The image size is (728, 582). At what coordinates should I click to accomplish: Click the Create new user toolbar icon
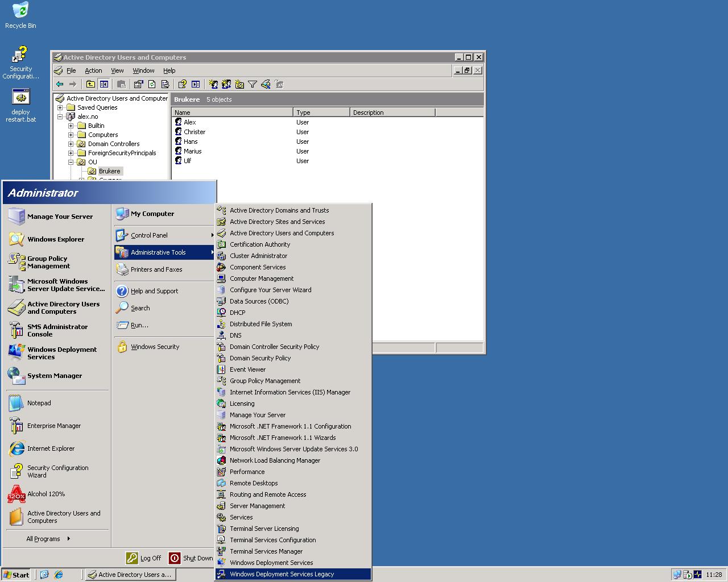pyautogui.click(x=213, y=84)
